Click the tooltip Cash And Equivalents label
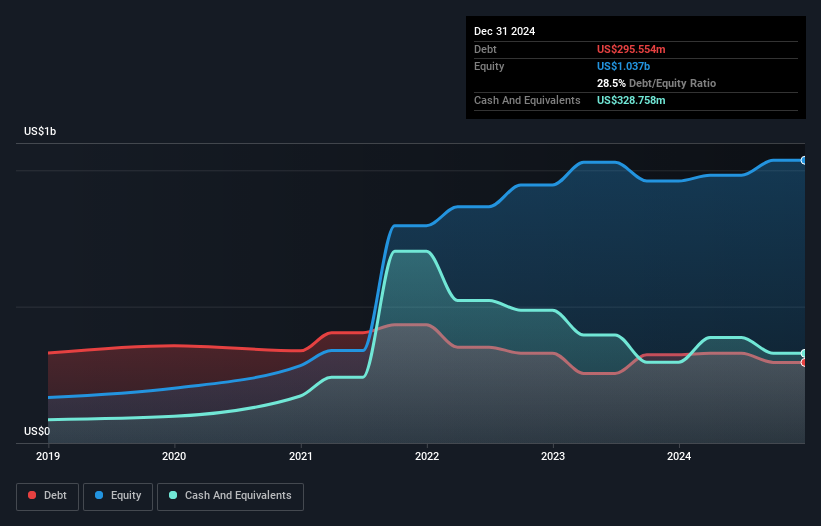Screen dimensions: 821x526 point(527,100)
